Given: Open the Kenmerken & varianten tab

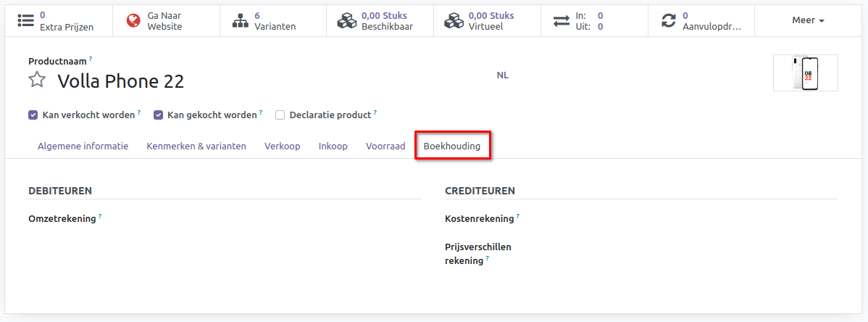Looking at the screenshot, I should coord(196,146).
